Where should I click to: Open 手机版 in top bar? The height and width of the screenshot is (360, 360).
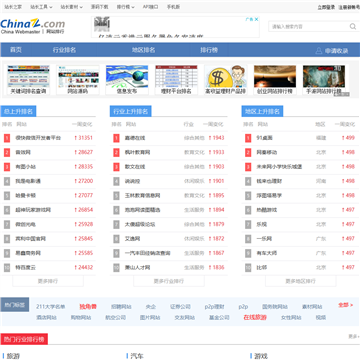coord(173,7)
